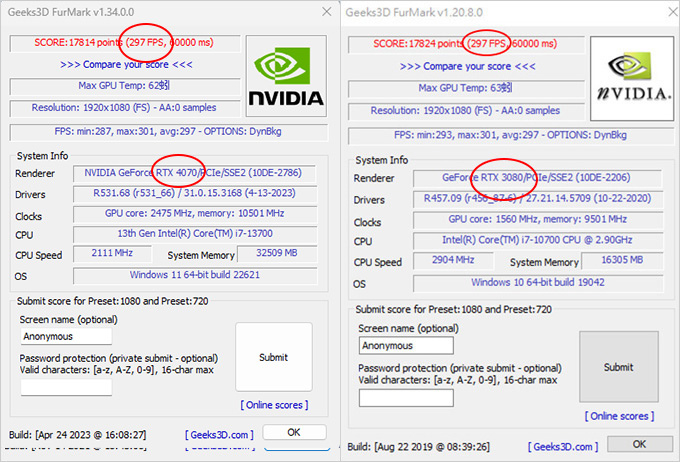The height and width of the screenshot is (462, 680).
Task: Click R531.68 drivers value
Action: 194,193
